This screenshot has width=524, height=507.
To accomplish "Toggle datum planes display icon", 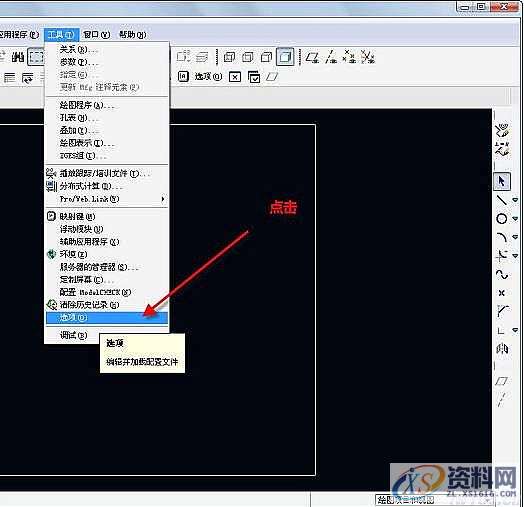I will 312,57.
